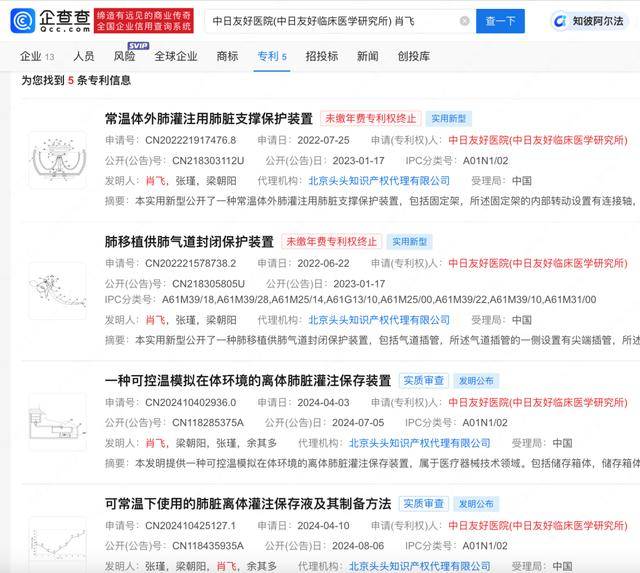Click the 实质审查 tag on third patent
Screen dimensions: 640x573
click(423, 381)
